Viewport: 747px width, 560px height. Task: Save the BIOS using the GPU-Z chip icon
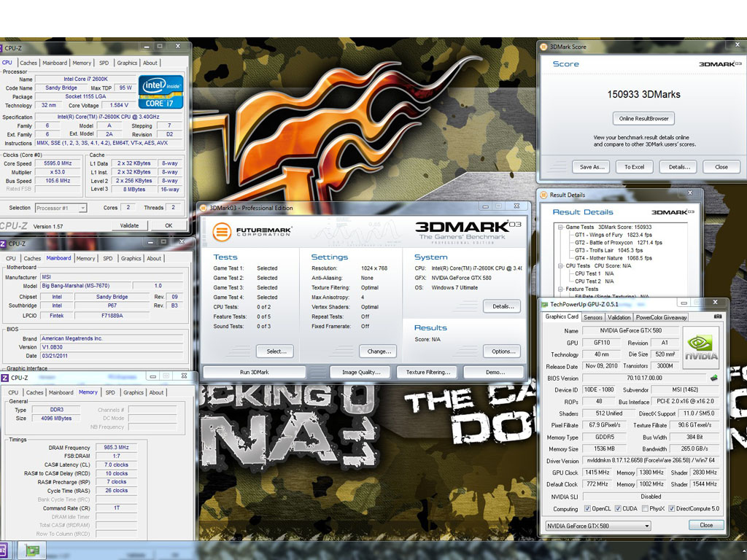click(x=713, y=378)
